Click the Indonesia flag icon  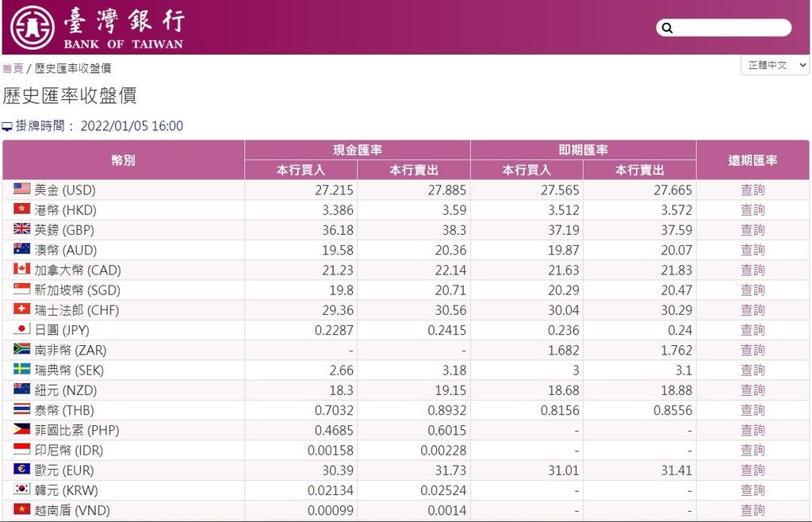tap(21, 449)
